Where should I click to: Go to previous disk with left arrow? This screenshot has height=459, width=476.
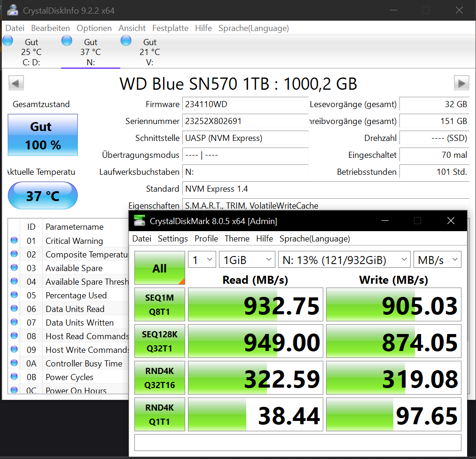[x=16, y=83]
